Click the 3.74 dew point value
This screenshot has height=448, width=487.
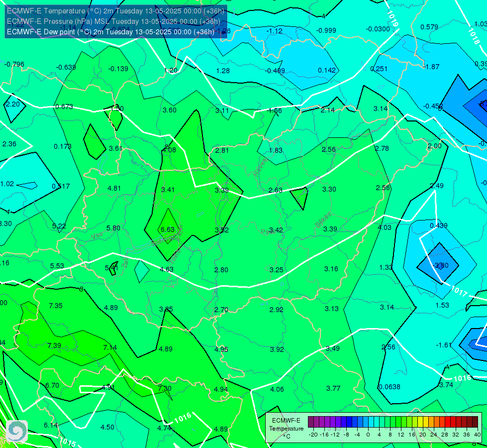[x=446, y=385]
